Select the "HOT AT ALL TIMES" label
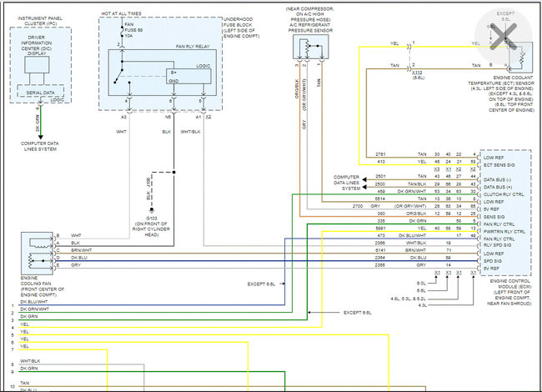The height and width of the screenshot is (392, 542). [121, 13]
